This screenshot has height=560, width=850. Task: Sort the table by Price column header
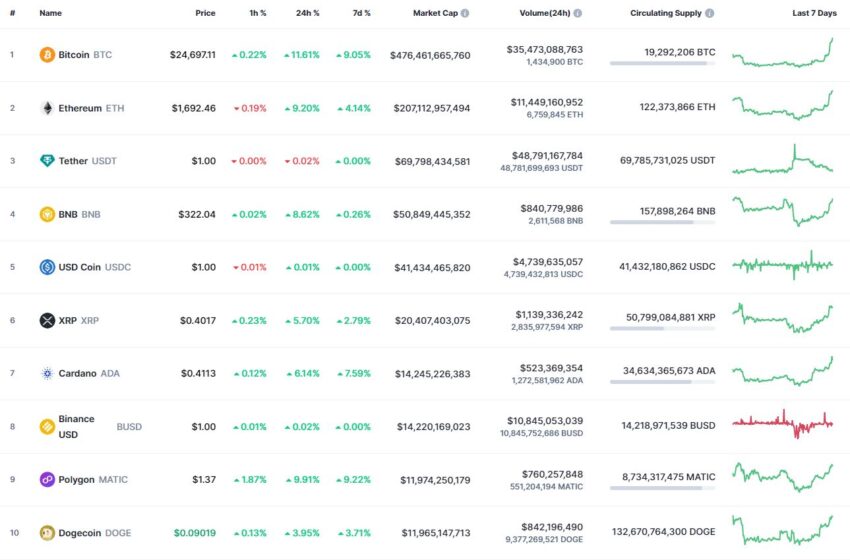point(205,13)
